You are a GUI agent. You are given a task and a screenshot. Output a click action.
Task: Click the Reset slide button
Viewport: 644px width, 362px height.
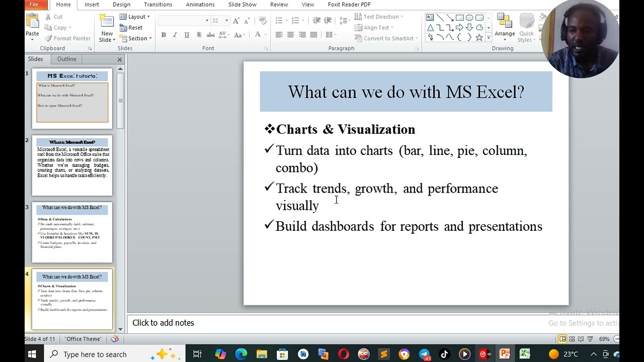click(131, 28)
